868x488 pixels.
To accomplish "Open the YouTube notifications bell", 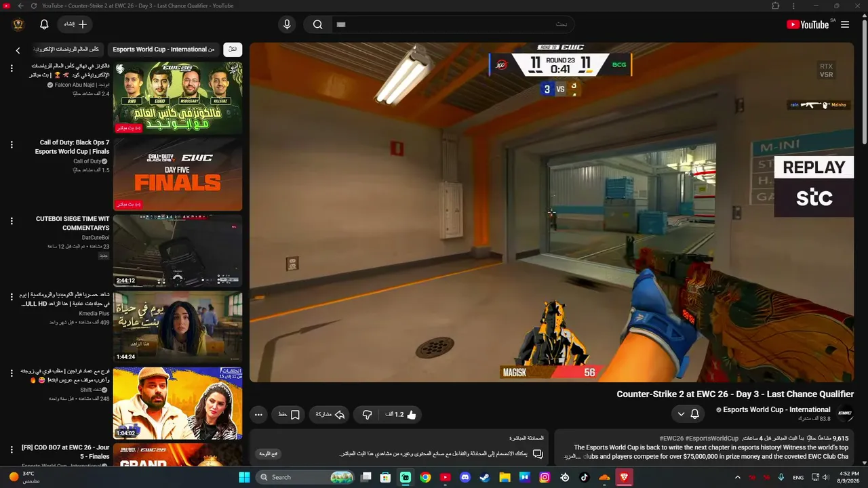I will tap(44, 24).
